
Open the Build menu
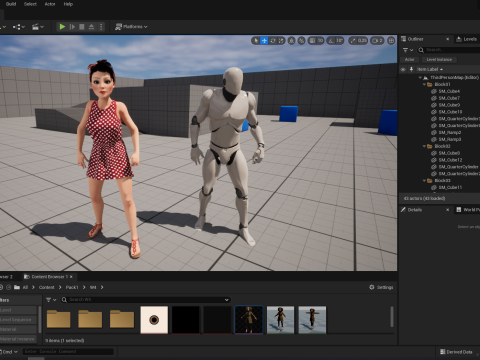pyautogui.click(x=11, y=4)
